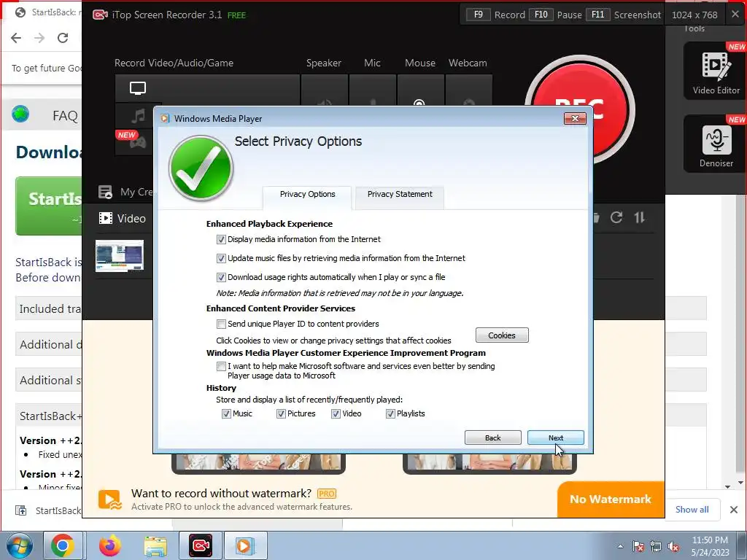Viewport: 747px width, 560px height.
Task: Uncheck the Music history checkbox
Action: coord(226,414)
